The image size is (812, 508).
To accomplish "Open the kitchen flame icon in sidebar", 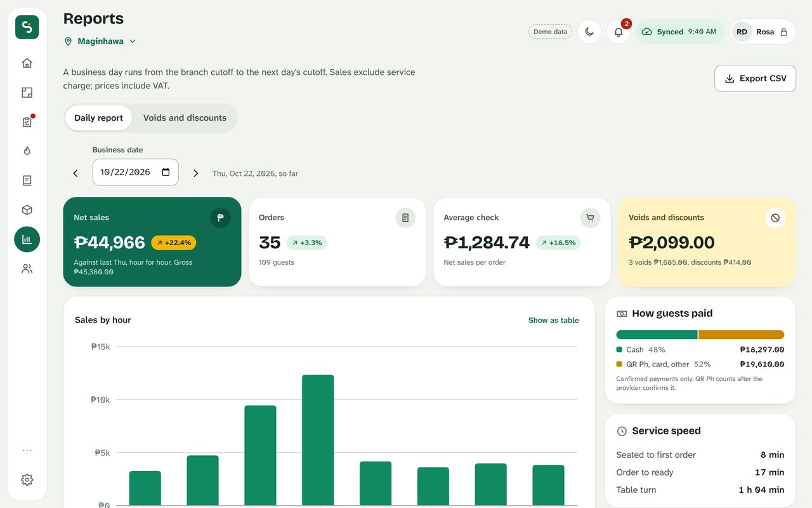I will tap(27, 151).
